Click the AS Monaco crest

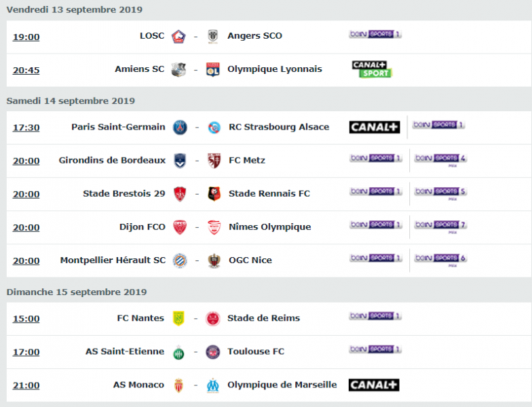click(x=178, y=385)
